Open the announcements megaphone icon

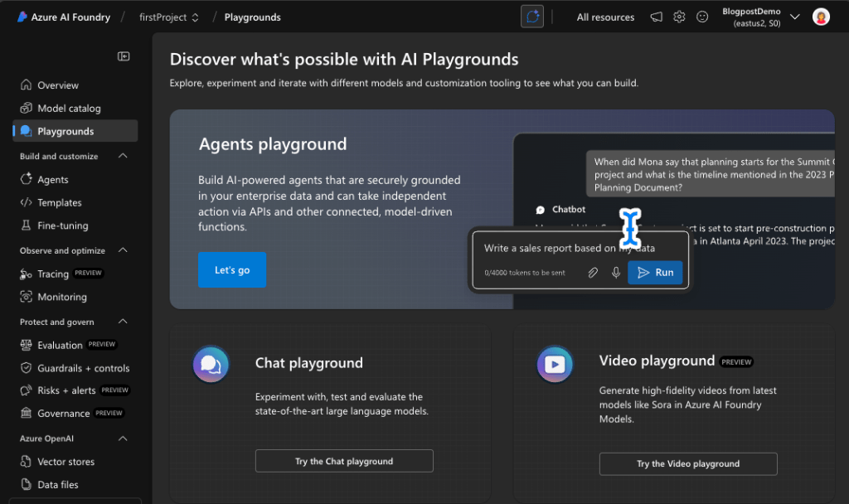pyautogui.click(x=656, y=17)
